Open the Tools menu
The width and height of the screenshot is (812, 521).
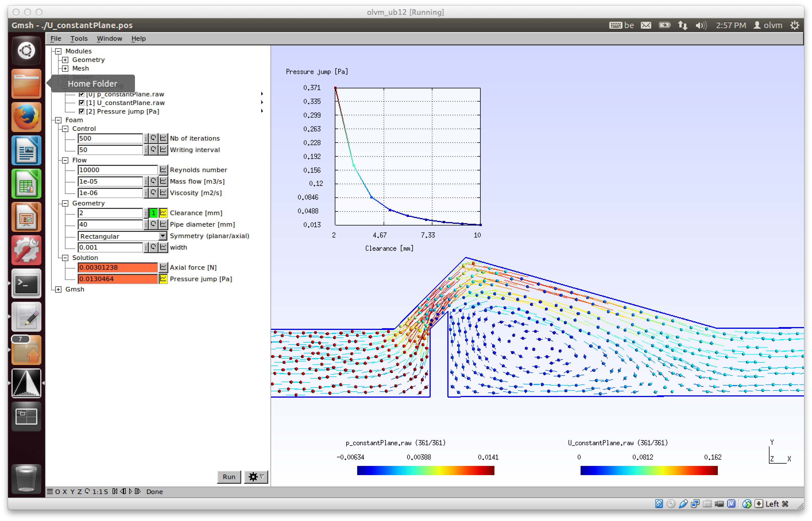pyautogui.click(x=79, y=38)
